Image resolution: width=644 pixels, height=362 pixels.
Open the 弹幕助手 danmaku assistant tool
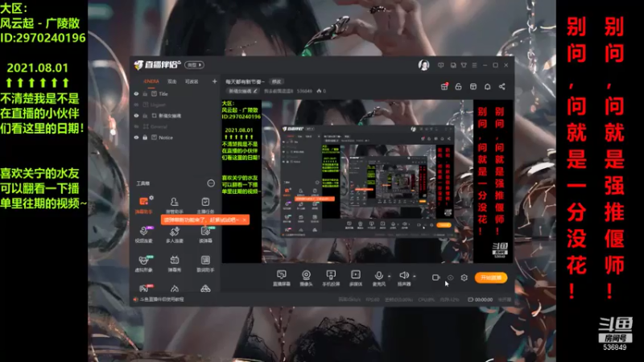click(143, 205)
